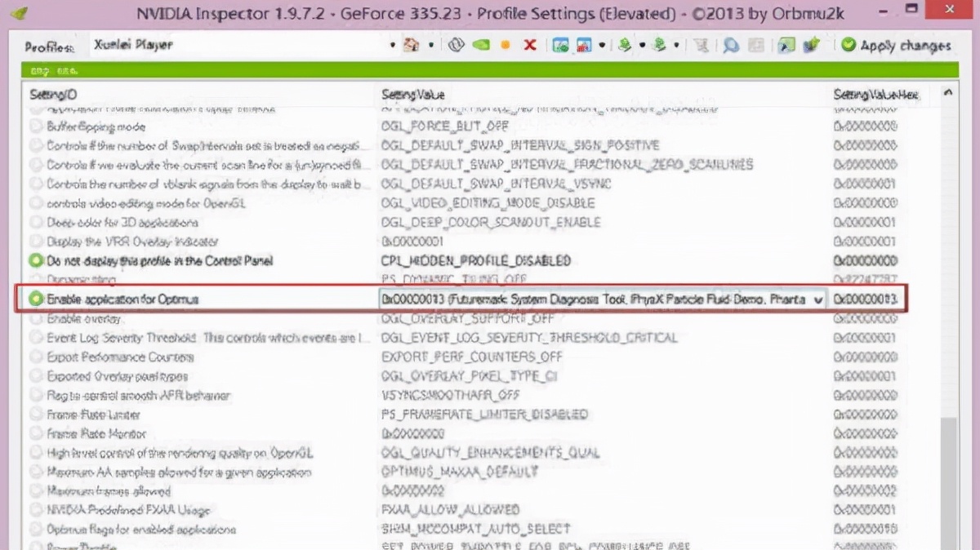Select the Enable application for Optimus radio indicator
The image size is (980, 550).
click(x=34, y=299)
